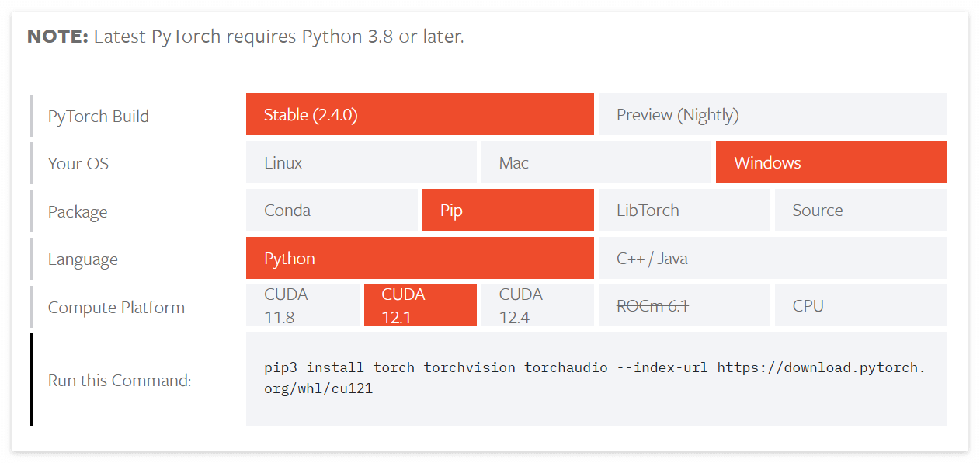Select the Stable (2.4.0) build option
The width and height of the screenshot is (980, 463).
(420, 113)
